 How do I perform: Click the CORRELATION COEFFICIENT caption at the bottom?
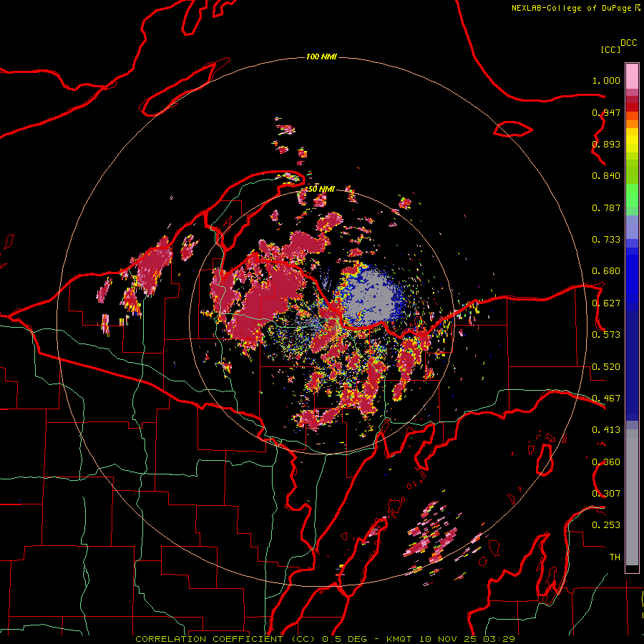(x=325, y=639)
